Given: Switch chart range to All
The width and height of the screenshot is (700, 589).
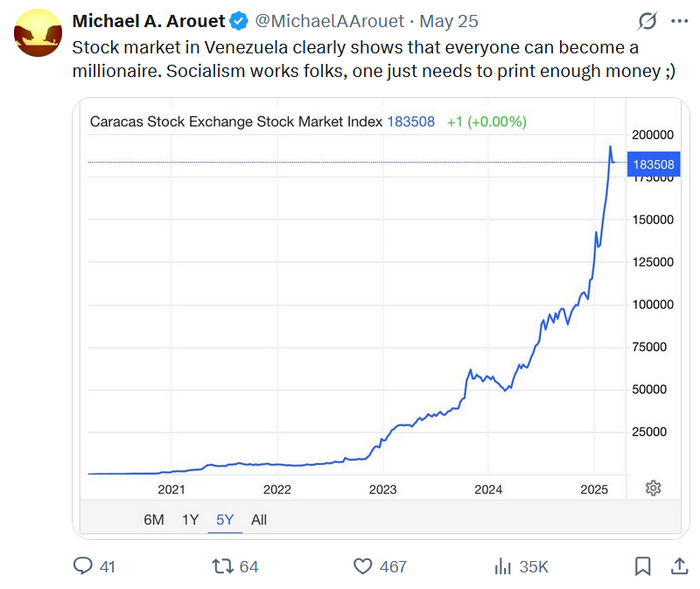Looking at the screenshot, I should click(x=259, y=520).
